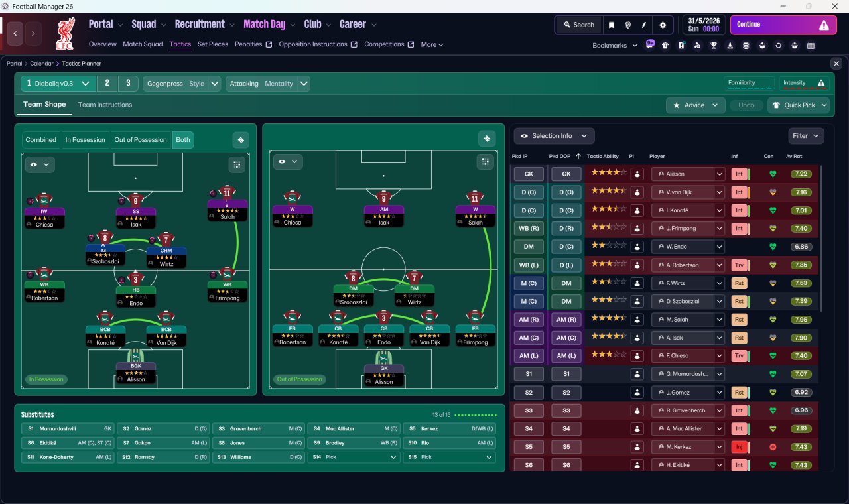Open the Squad menu

pos(148,25)
